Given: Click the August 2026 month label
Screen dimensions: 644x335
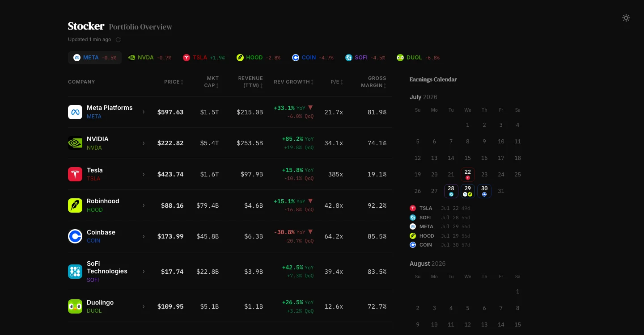Looking at the screenshot, I should [x=428, y=264].
